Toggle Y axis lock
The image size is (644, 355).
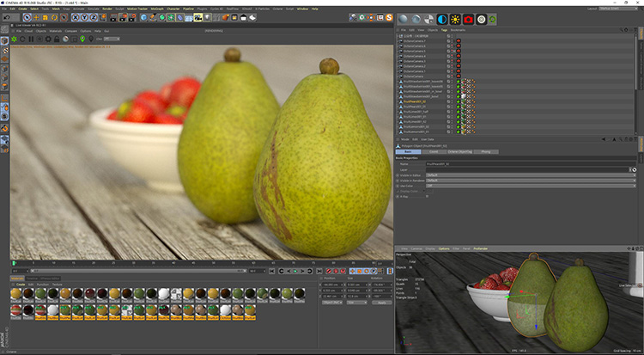click(84, 17)
